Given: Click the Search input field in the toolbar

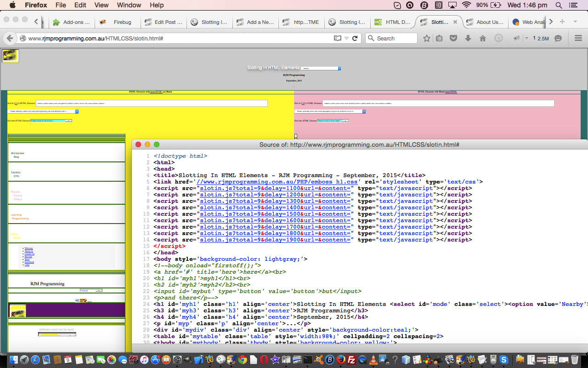Looking at the screenshot, I should pyautogui.click(x=391, y=39).
